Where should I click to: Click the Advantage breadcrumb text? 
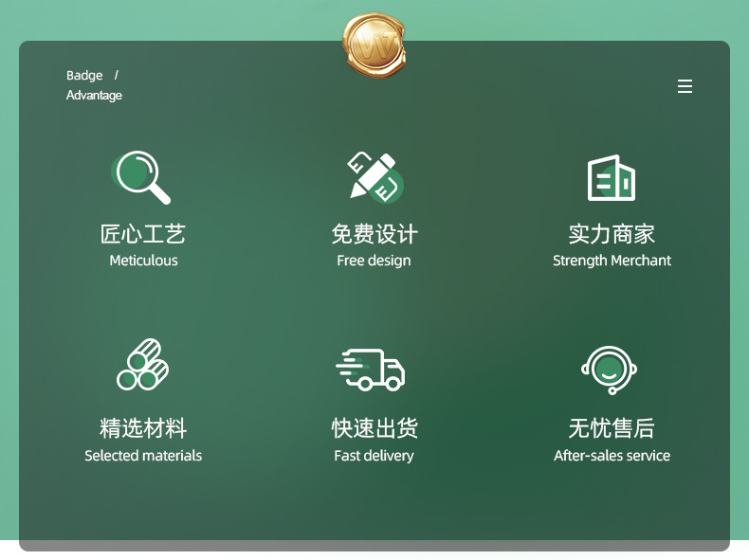(94, 96)
